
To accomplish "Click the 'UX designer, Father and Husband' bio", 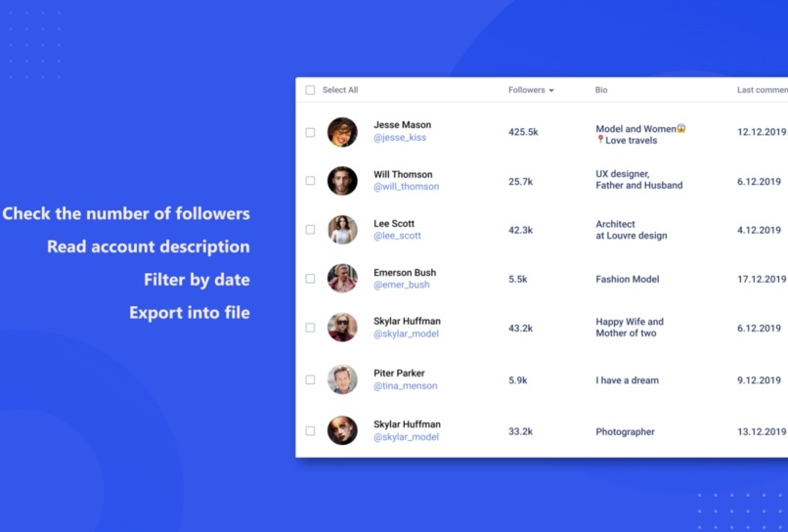I will [638, 180].
